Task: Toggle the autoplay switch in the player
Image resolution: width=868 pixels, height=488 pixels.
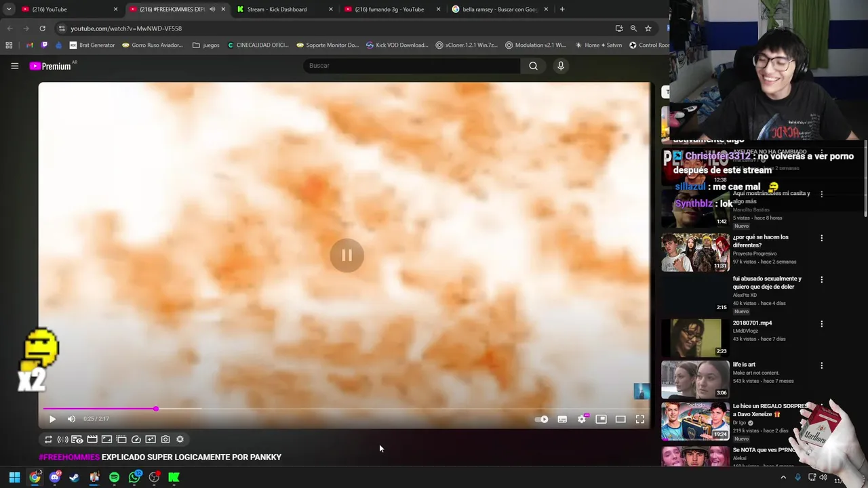Action: (x=542, y=420)
